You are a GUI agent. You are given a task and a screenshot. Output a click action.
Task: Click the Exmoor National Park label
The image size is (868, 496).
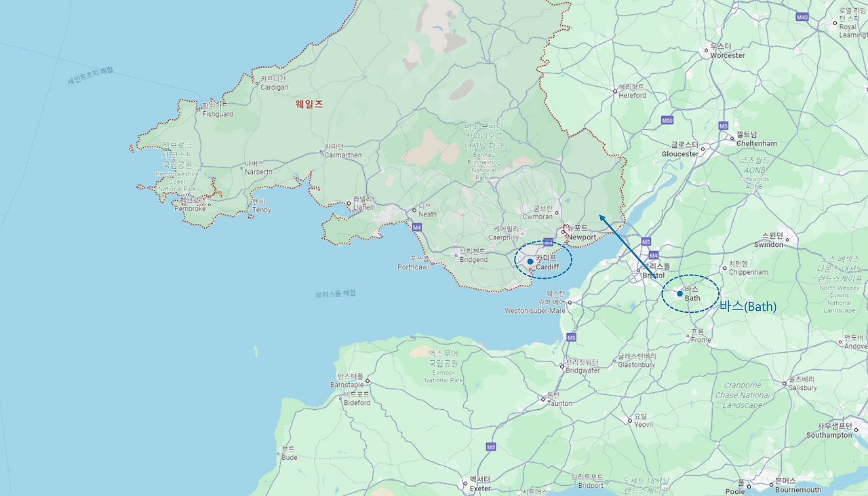coord(445,366)
